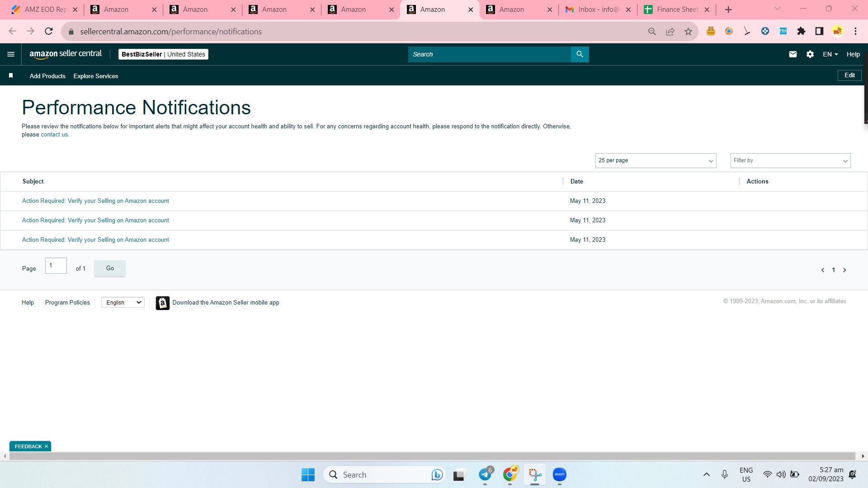Click the page number input field
This screenshot has height=488, width=868.
tap(56, 266)
